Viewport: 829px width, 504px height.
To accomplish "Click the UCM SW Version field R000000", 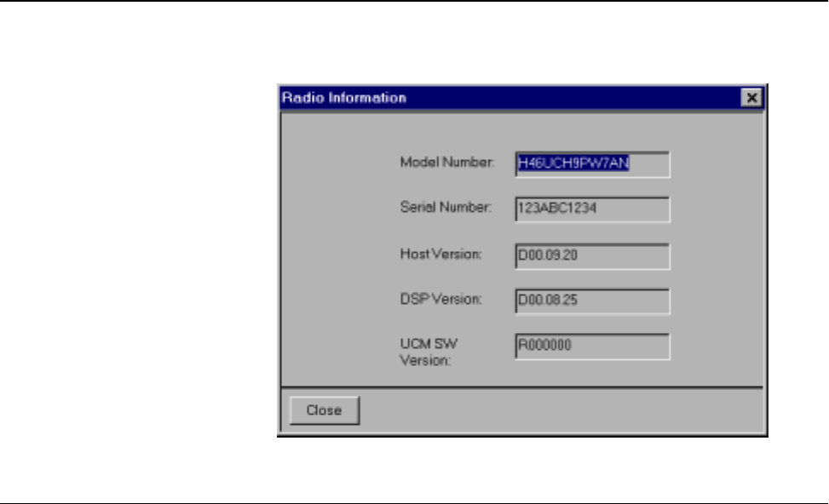I will [593, 346].
